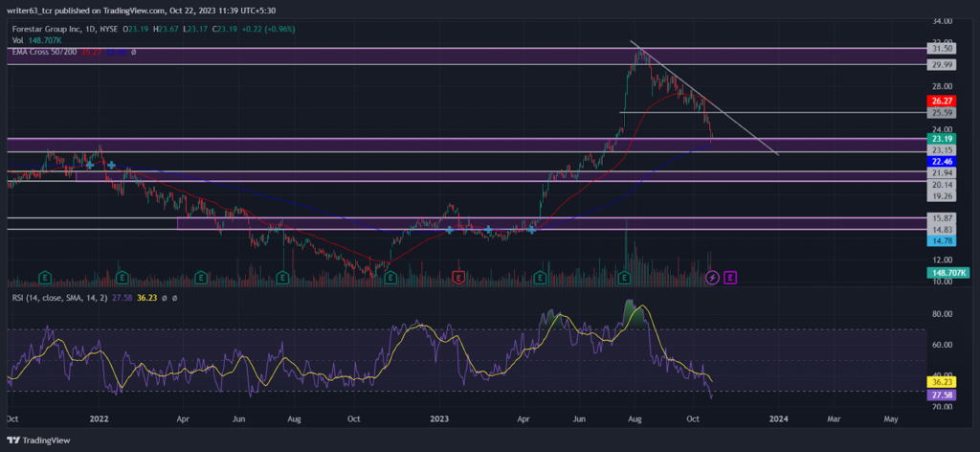Click the EMA cross plus marker near April 2023
This screenshot has height=452, width=980.
click(531, 230)
